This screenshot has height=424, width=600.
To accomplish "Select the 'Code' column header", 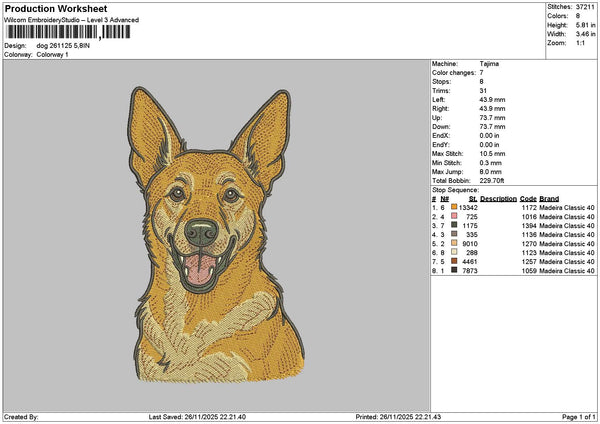I will pyautogui.click(x=528, y=199).
